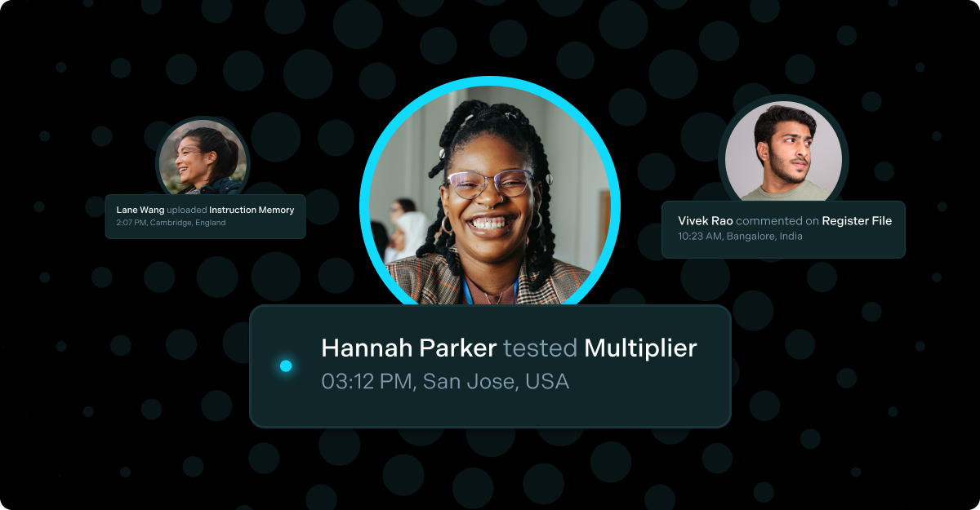Screen dimensions: 980x510
Task: Click the Lane Wang name
Action: tap(140, 211)
